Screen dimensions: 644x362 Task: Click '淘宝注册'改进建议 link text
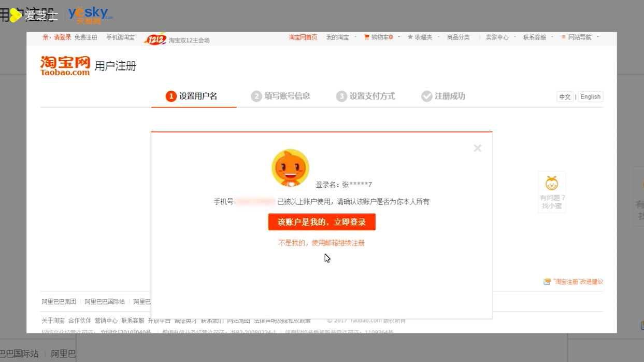click(x=578, y=282)
